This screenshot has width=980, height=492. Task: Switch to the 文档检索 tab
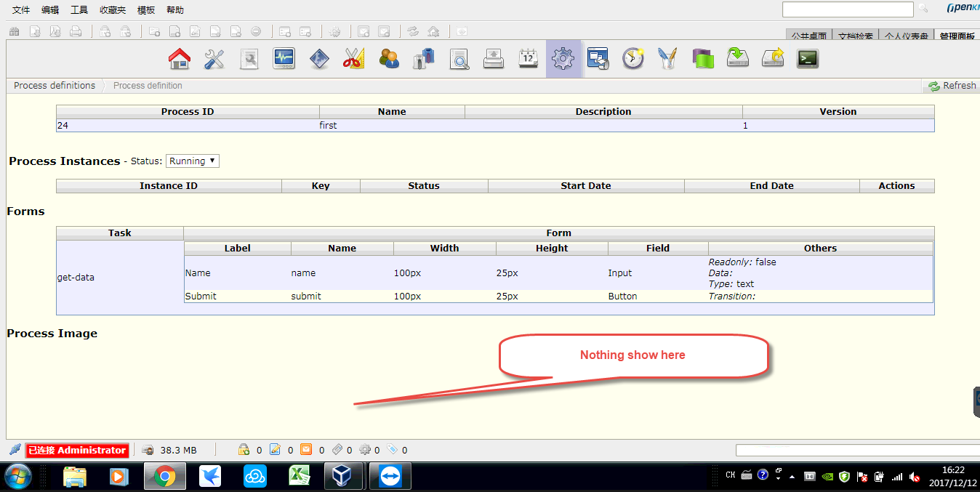pyautogui.click(x=856, y=36)
